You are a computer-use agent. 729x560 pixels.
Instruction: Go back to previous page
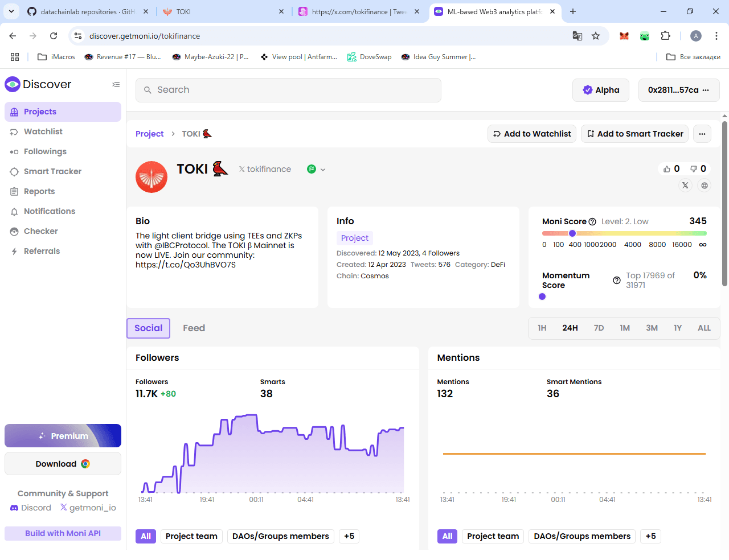click(13, 36)
